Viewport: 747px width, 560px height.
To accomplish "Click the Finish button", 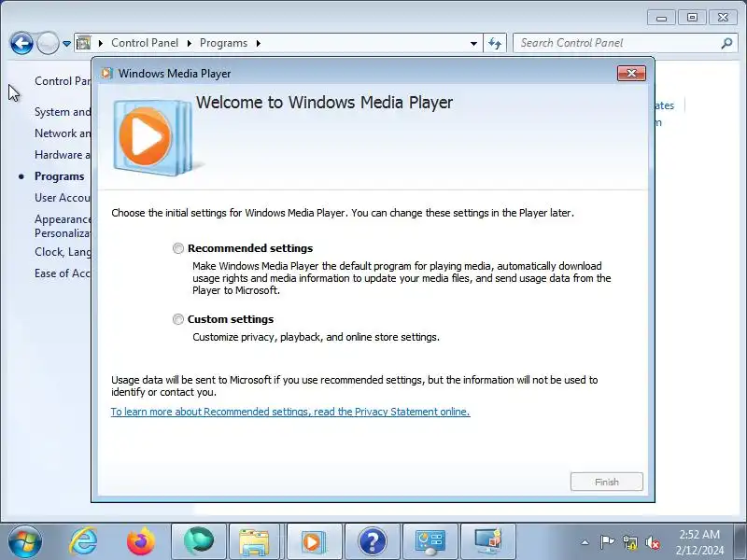I will pos(606,482).
